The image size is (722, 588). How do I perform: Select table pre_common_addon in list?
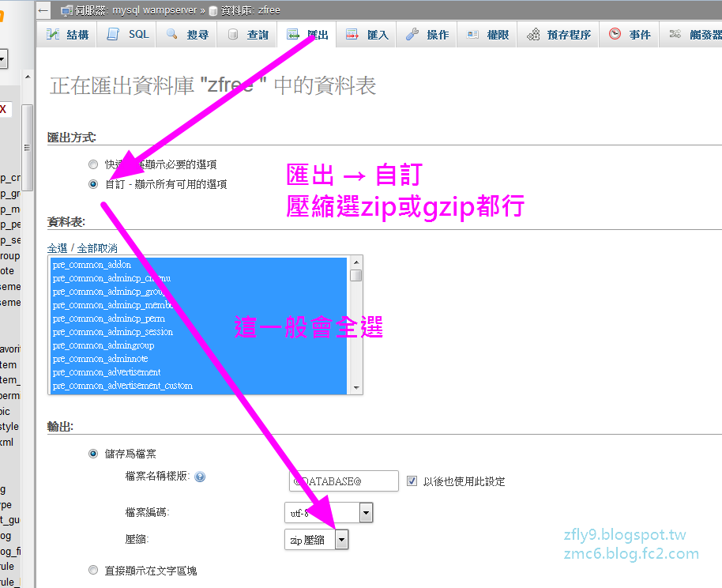click(x=198, y=265)
